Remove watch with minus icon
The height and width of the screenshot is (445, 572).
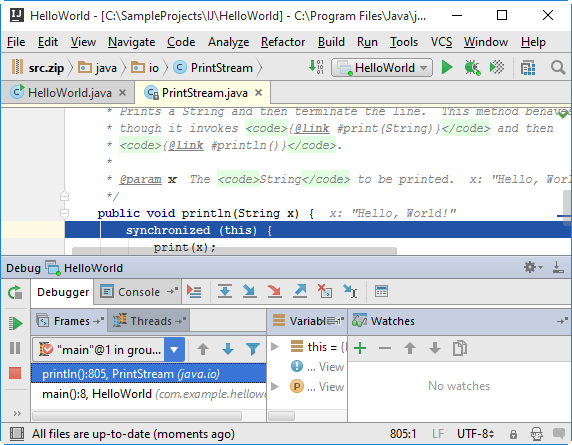pyautogui.click(x=385, y=348)
